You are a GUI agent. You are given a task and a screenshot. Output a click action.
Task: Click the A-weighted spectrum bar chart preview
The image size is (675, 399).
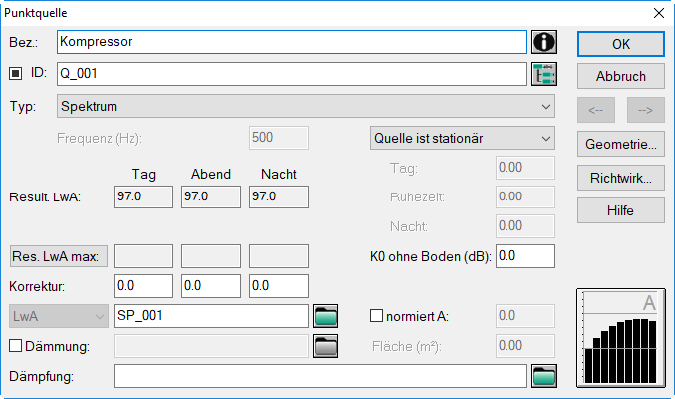(621, 338)
